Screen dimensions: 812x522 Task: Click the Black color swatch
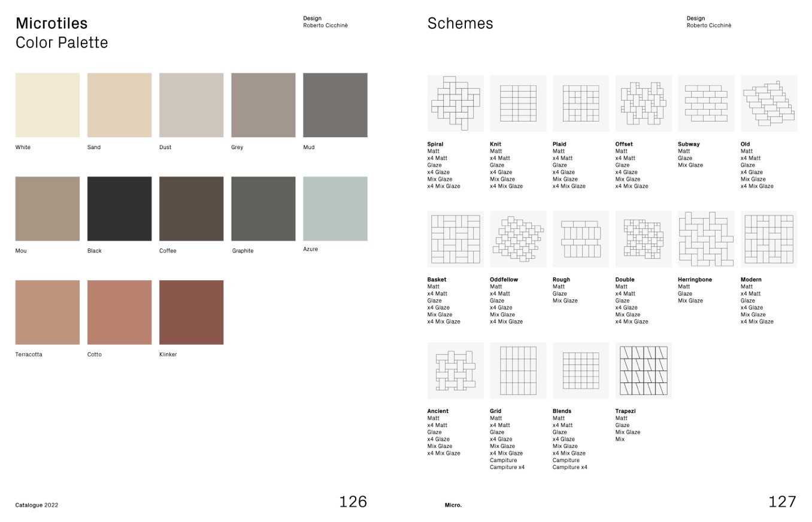point(119,209)
